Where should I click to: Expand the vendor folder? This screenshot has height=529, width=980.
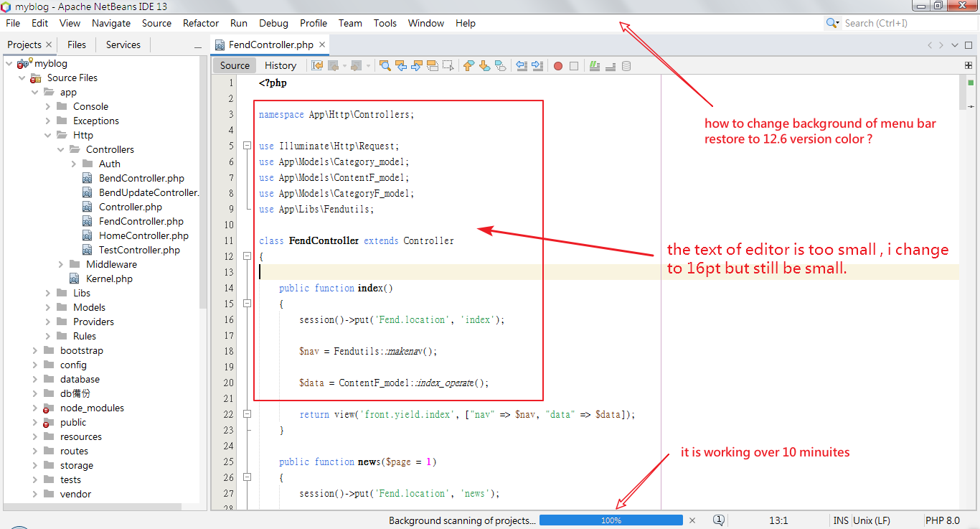34,494
